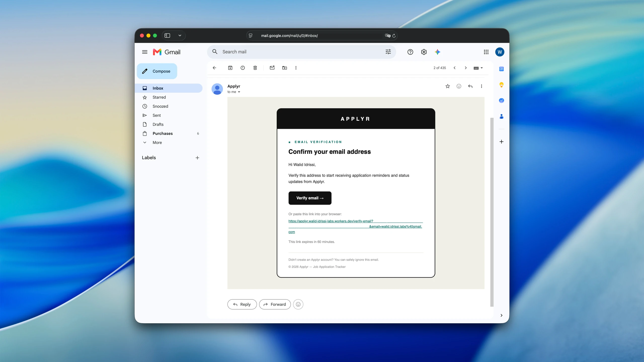Go to newer email chevron

pyautogui.click(x=455, y=68)
